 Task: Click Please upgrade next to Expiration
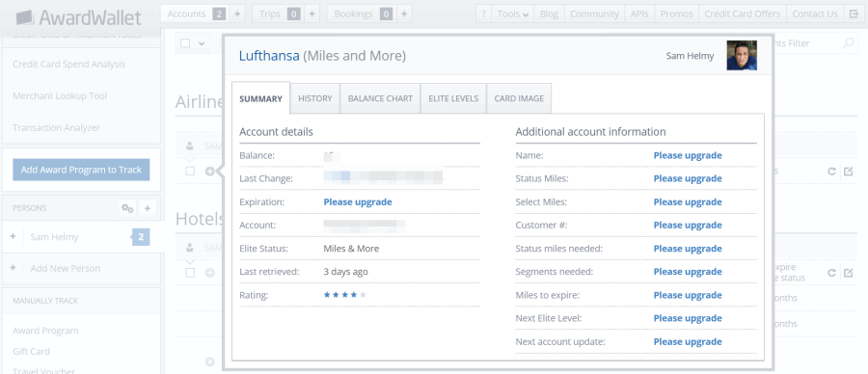[358, 201]
